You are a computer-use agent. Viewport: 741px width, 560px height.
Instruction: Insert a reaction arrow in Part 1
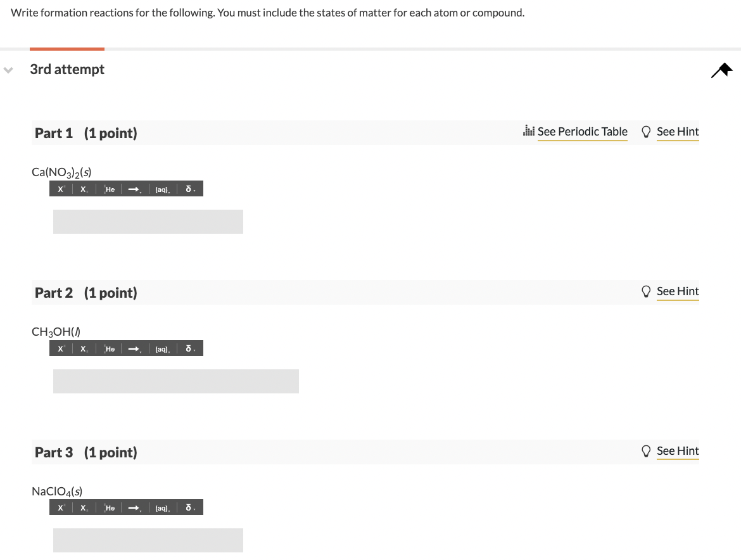[132, 188]
